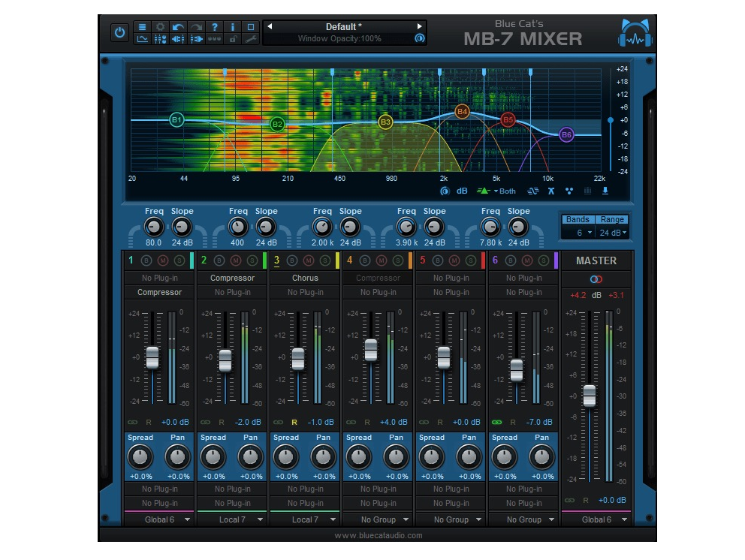Click the X-shaped crossover icon under spectrum
The width and height of the screenshot is (745, 560).
[551, 191]
